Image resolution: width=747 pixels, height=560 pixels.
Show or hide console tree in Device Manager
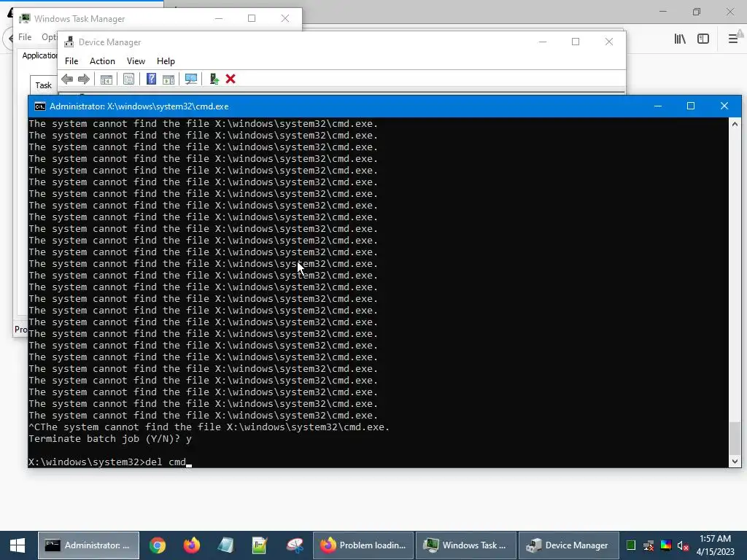107,79
